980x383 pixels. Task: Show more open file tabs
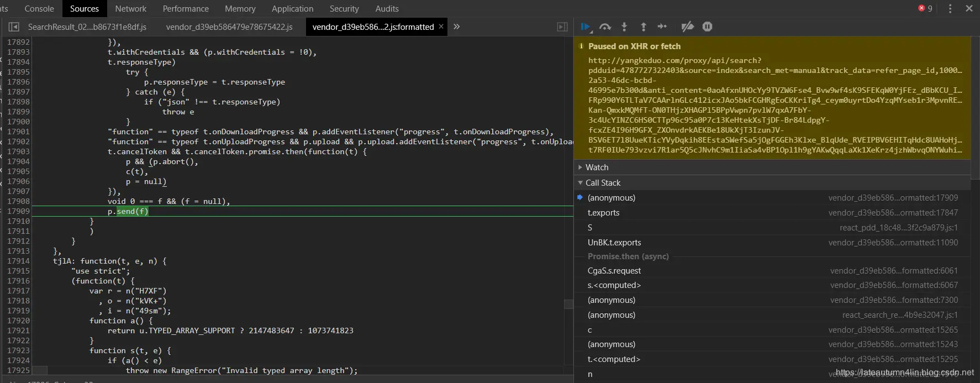(x=457, y=27)
